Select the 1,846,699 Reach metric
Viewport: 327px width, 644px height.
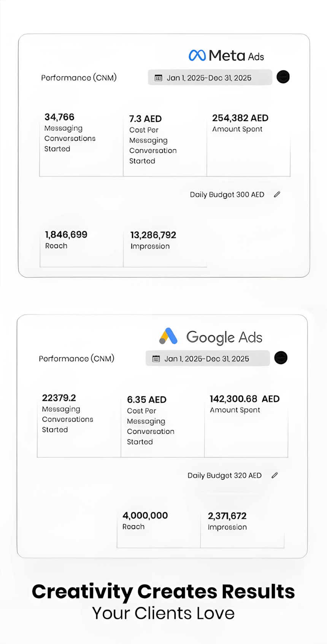(66, 239)
